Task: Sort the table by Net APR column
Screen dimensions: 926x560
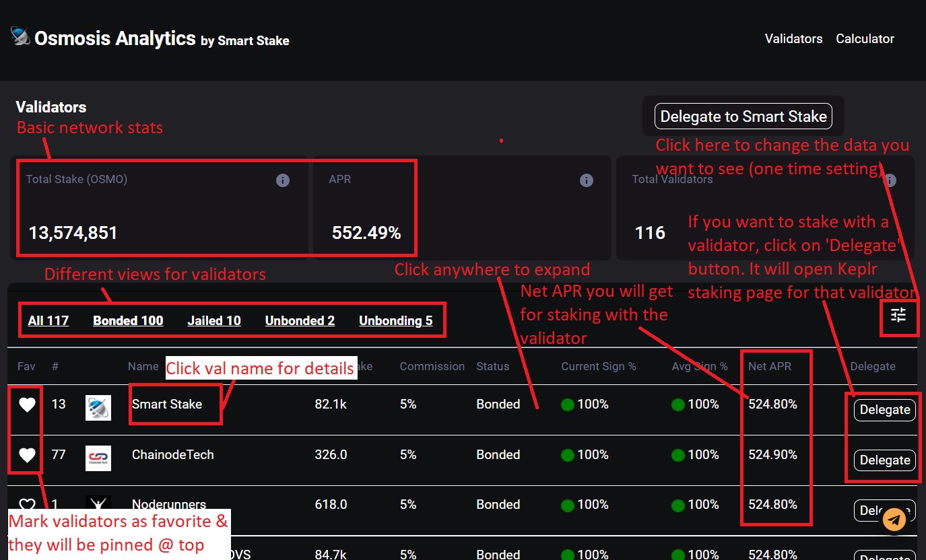Action: coord(770,367)
